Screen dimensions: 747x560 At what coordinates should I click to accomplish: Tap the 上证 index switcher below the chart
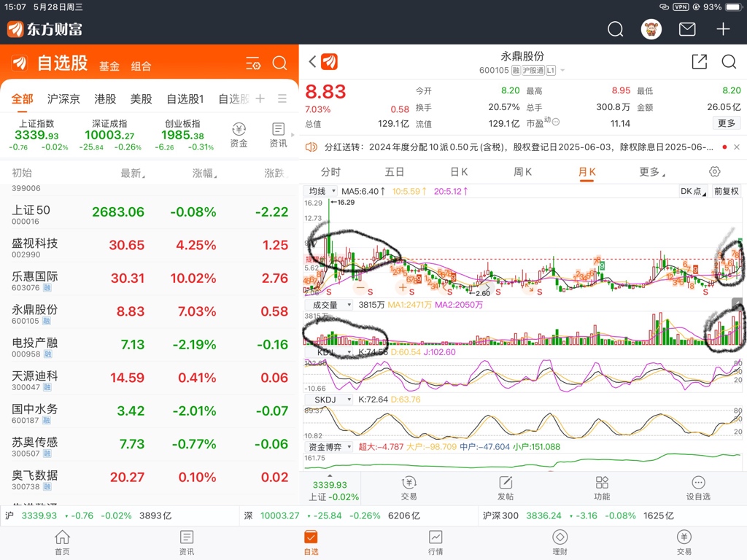coord(330,489)
